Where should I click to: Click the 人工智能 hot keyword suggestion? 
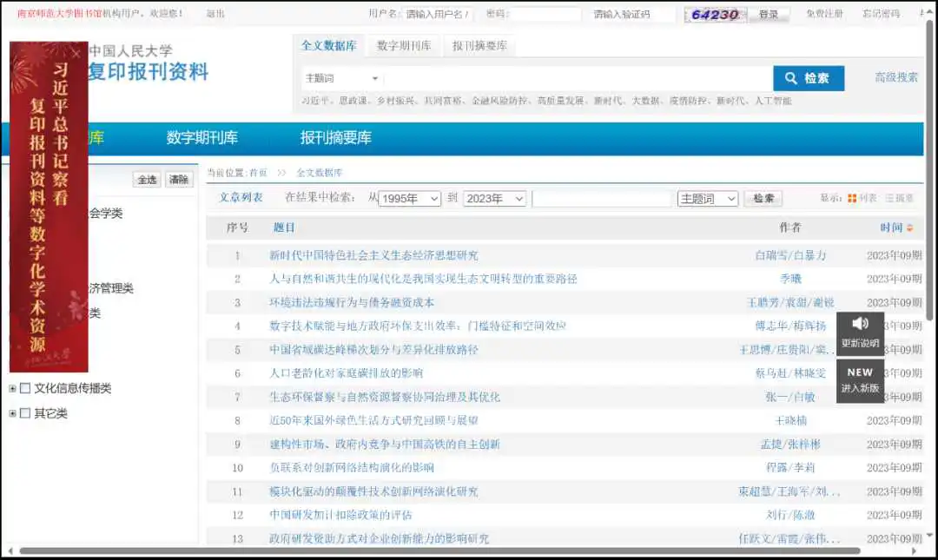click(x=773, y=101)
